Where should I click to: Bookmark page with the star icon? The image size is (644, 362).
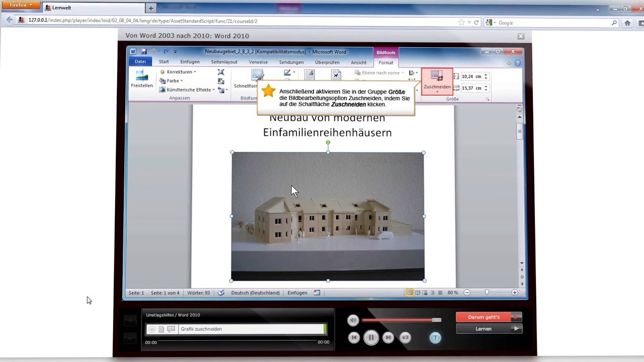tap(461, 23)
